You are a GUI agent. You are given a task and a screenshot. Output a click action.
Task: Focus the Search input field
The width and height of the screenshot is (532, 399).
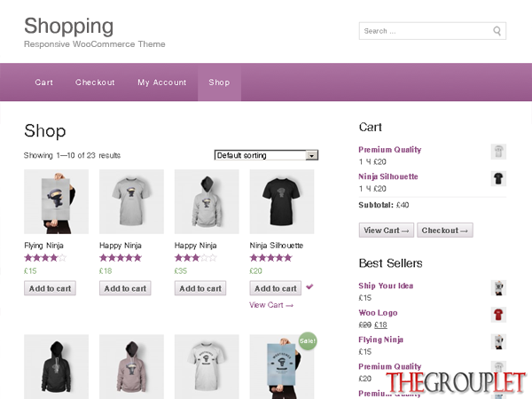pyautogui.click(x=433, y=31)
